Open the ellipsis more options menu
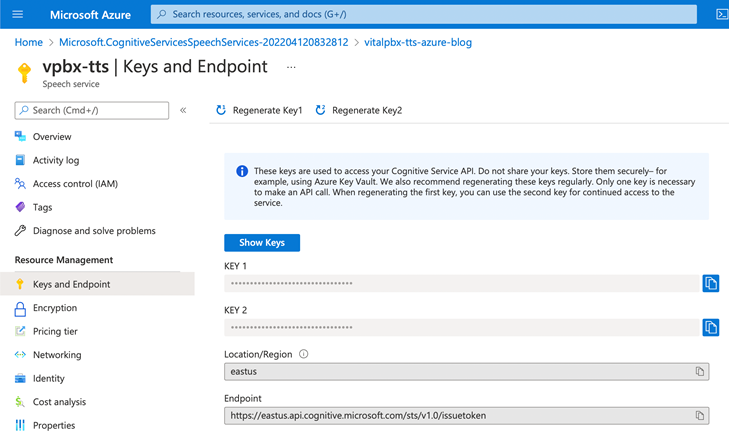 click(291, 67)
